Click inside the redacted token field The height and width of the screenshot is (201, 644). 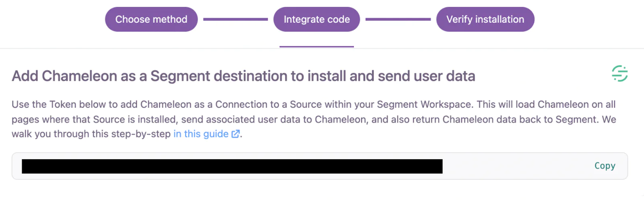(x=232, y=166)
